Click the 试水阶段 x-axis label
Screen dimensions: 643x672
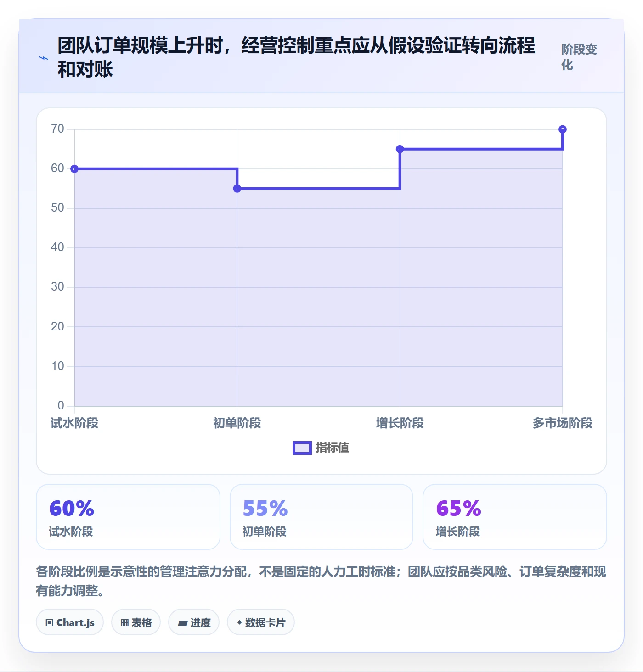click(74, 423)
